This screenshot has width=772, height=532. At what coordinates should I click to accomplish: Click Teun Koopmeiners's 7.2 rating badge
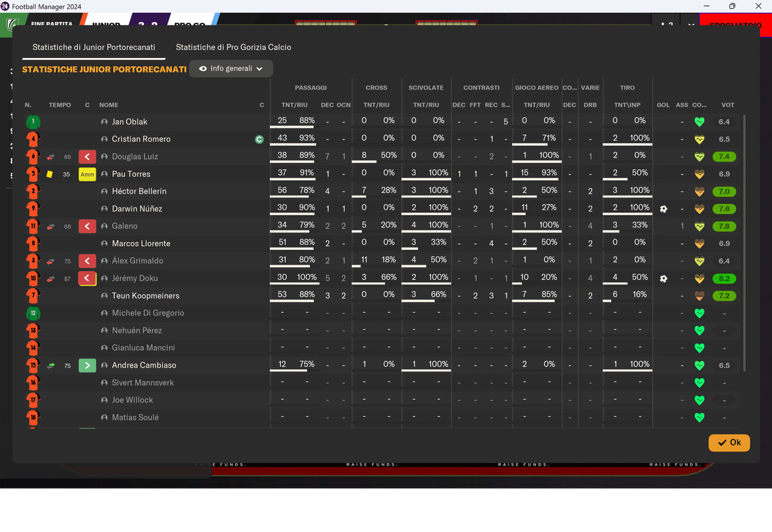tap(724, 296)
